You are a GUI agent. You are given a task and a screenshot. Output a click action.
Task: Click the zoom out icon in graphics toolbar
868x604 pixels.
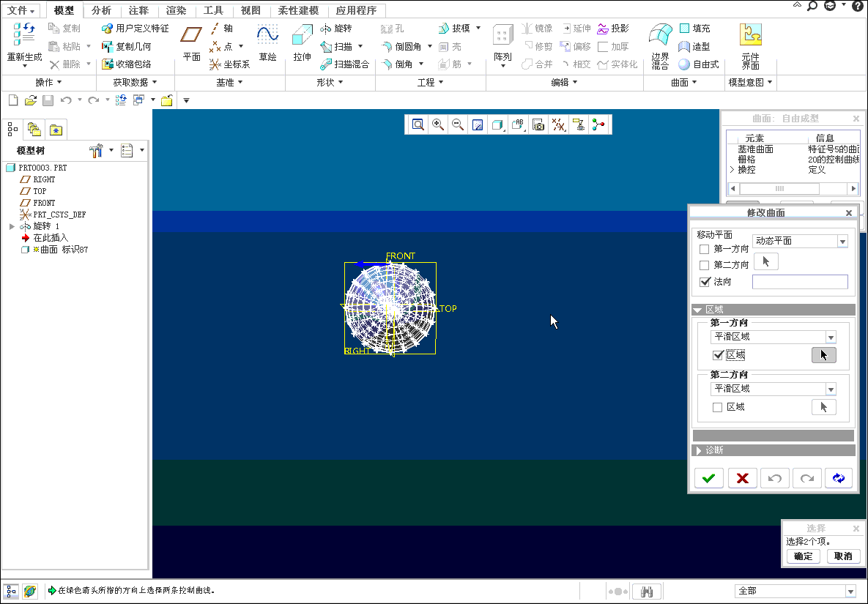458,124
